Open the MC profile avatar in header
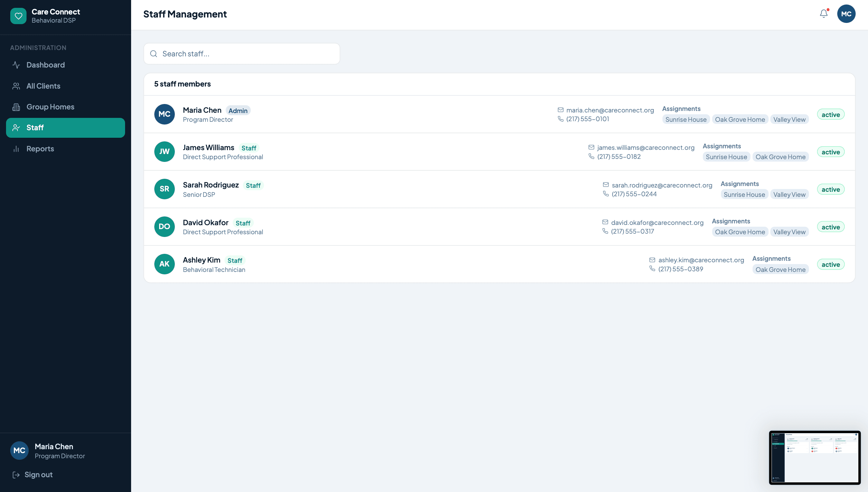This screenshot has height=492, width=868. 846,14
